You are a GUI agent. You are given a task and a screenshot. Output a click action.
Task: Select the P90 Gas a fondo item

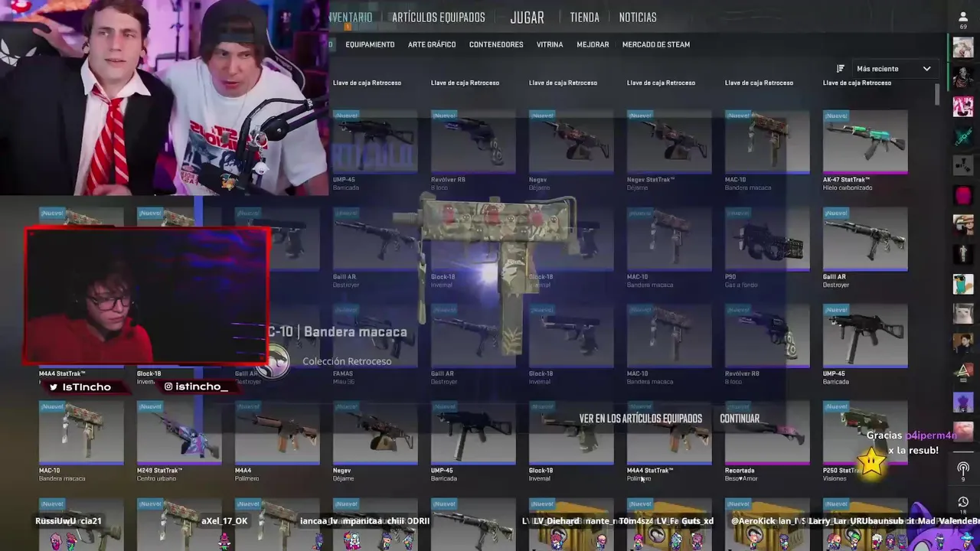[x=767, y=248]
